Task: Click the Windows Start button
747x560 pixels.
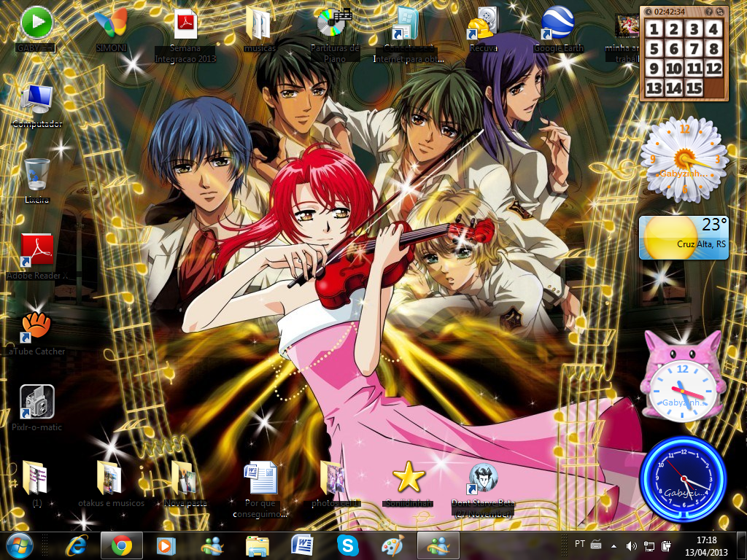Action: coord(20,545)
